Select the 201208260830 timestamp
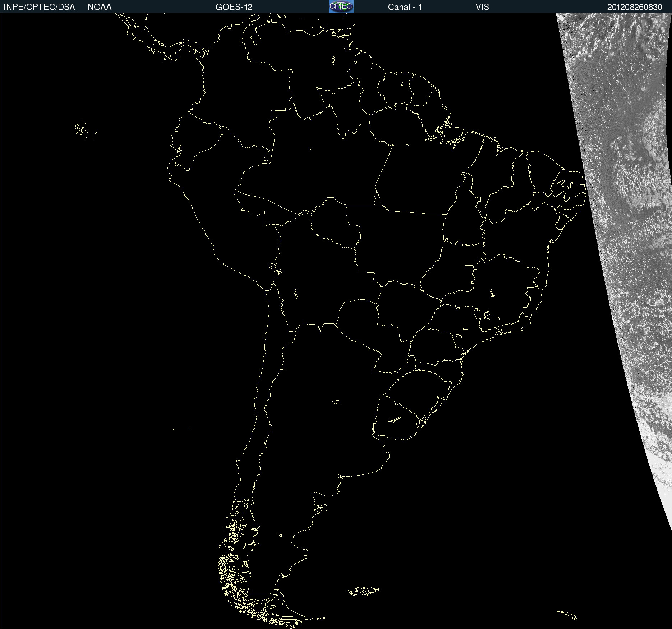The image size is (672, 629). (635, 7)
